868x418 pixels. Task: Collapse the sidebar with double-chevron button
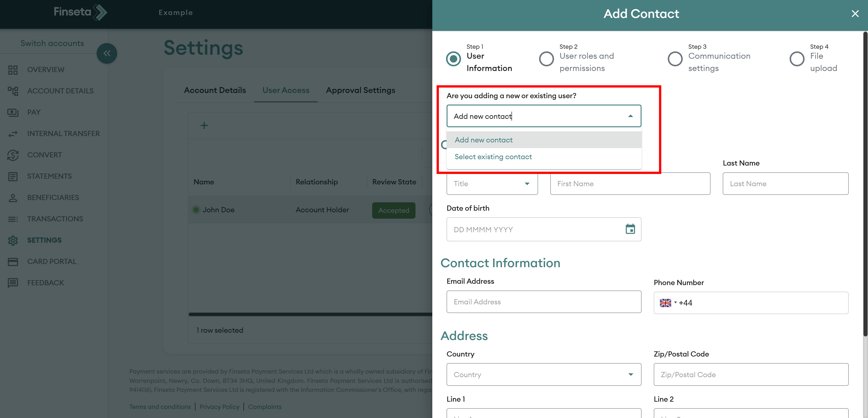point(107,53)
